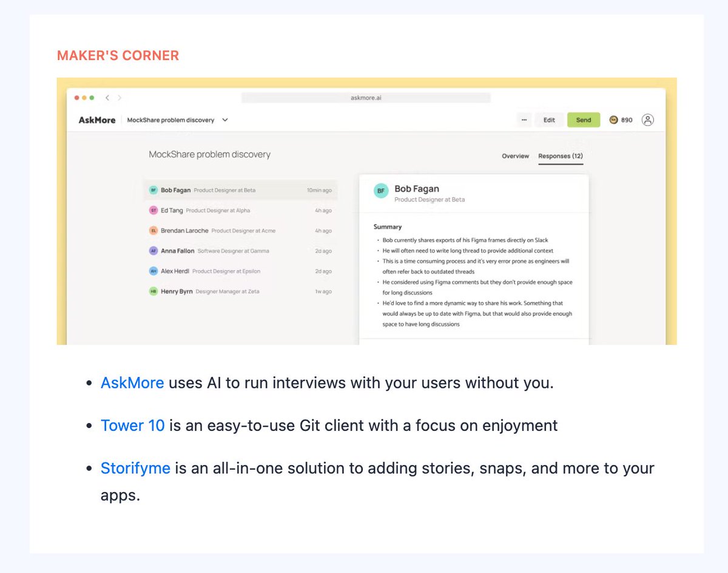This screenshot has height=573, width=728.
Task: Click the AskMore logo
Action: point(97,120)
